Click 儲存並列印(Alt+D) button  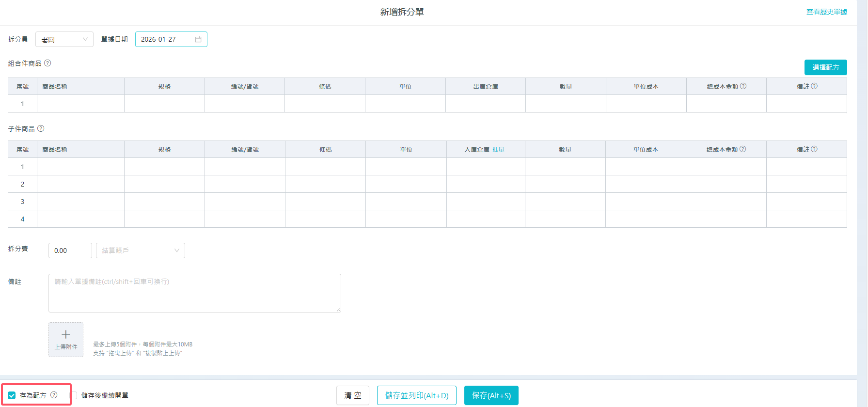tap(417, 395)
